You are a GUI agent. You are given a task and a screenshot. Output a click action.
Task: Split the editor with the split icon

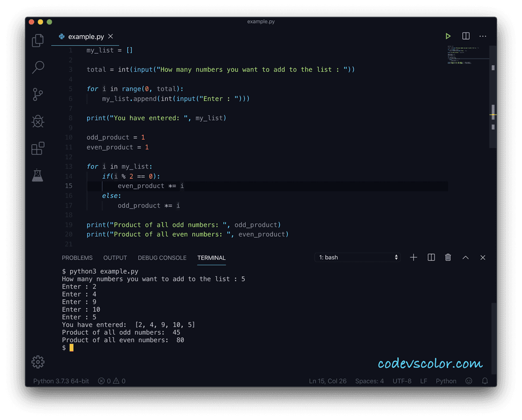coord(465,36)
